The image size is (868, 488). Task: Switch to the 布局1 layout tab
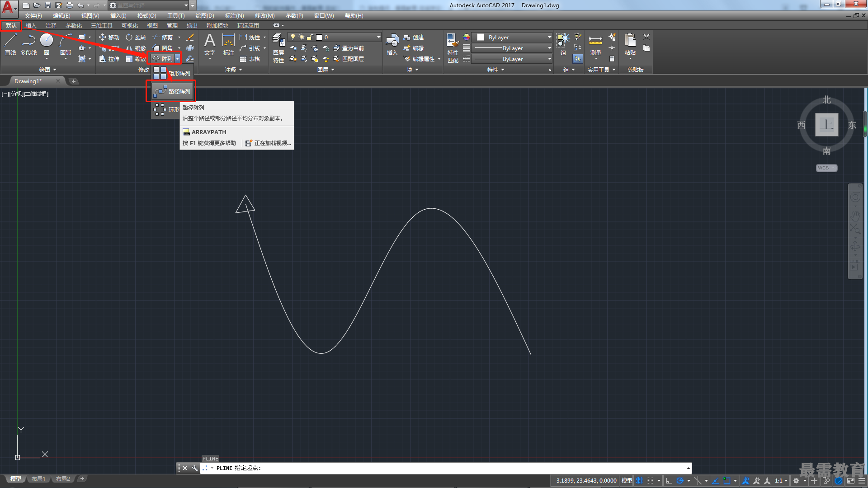pyautogui.click(x=38, y=479)
